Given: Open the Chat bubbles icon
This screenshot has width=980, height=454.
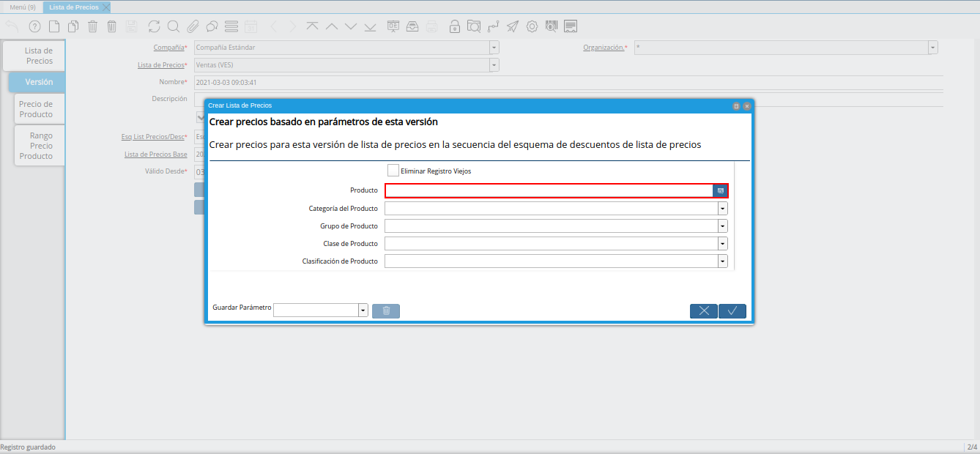Looking at the screenshot, I should tap(212, 27).
